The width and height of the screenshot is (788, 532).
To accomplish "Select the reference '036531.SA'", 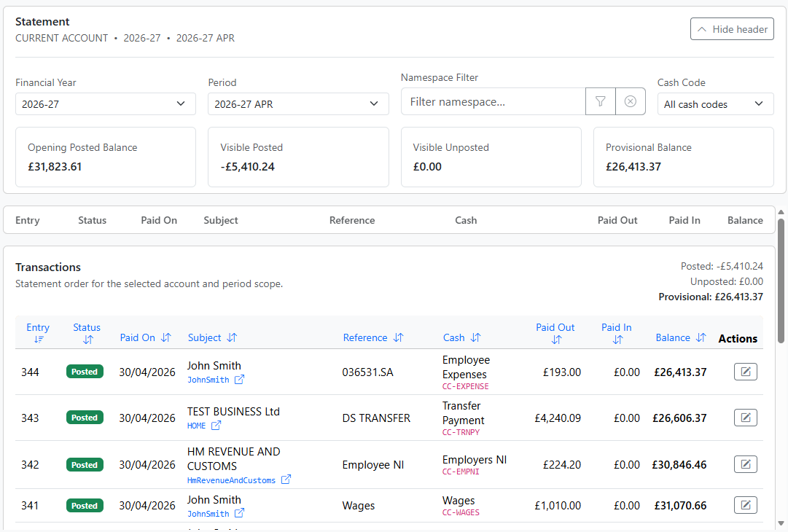I will pos(367,372).
